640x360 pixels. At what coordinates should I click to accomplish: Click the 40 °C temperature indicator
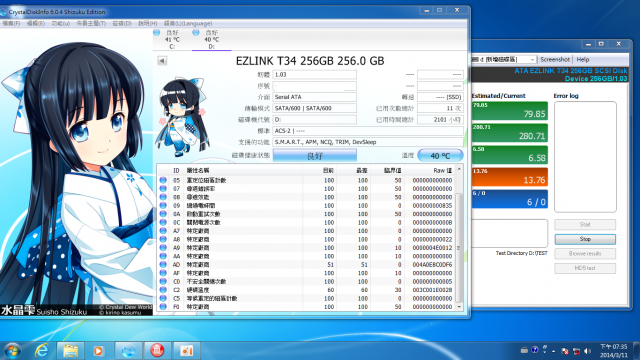(440, 156)
